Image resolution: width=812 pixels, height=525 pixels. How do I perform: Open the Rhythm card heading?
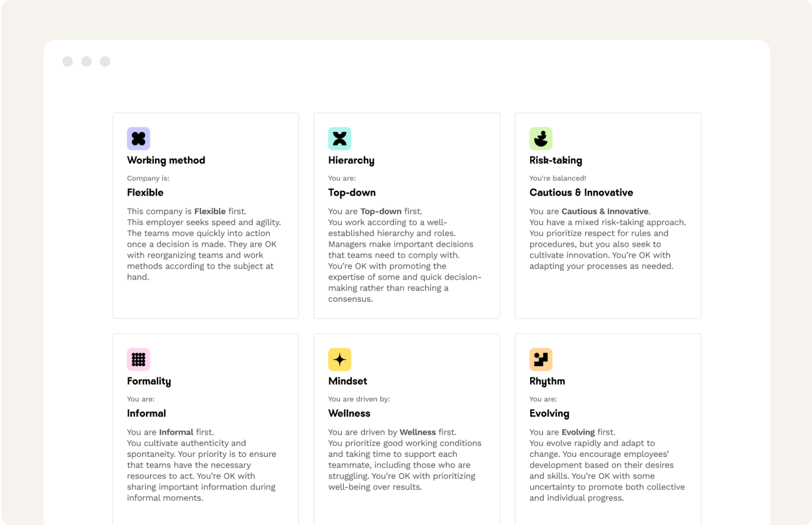point(547,381)
